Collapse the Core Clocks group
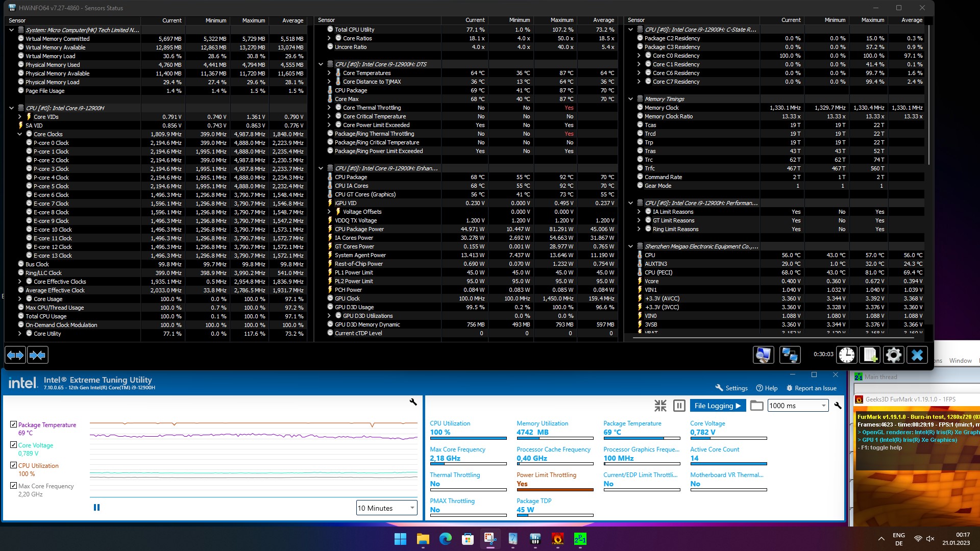Viewport: 980px width, 551px height. [20, 134]
